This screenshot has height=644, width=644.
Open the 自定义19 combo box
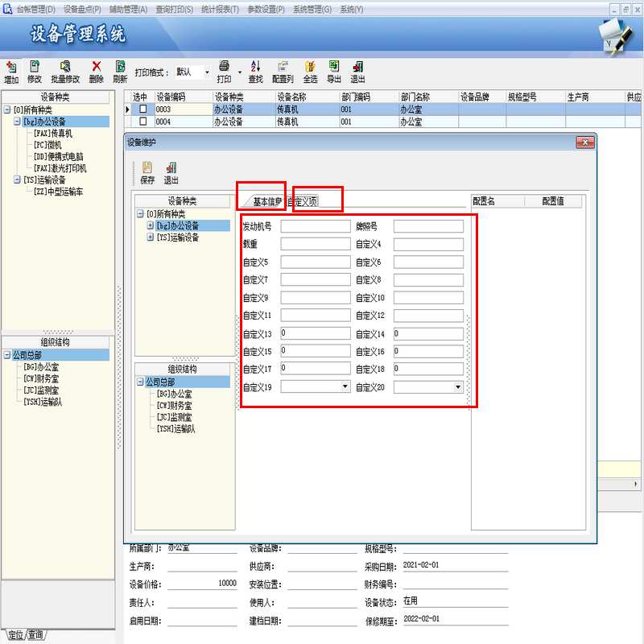click(x=345, y=386)
